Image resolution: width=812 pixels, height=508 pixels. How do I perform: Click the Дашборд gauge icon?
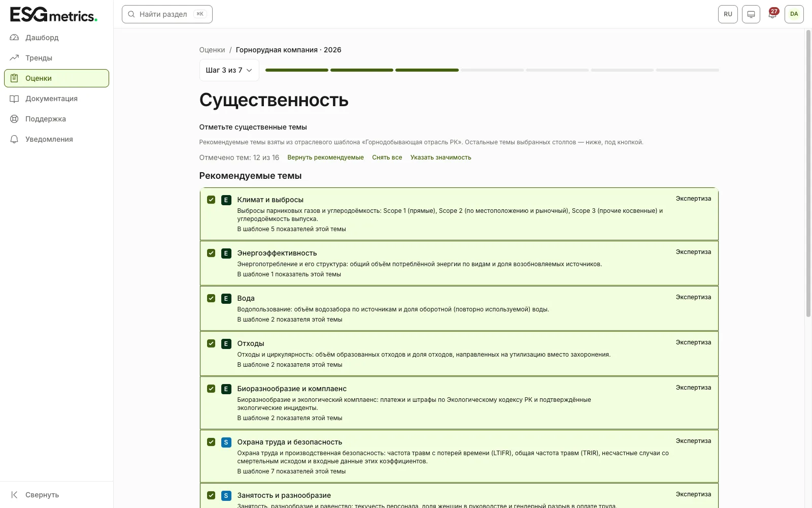tap(15, 38)
